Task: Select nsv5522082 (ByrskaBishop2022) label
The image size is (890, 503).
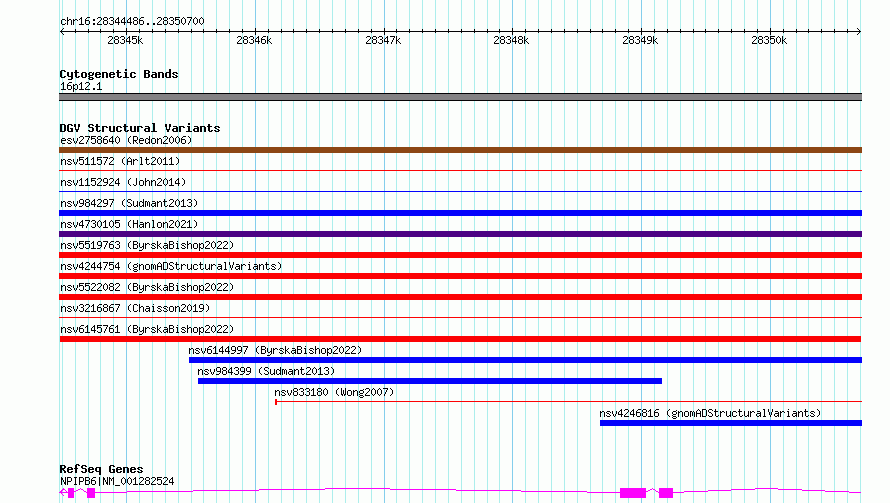Action: point(147,287)
